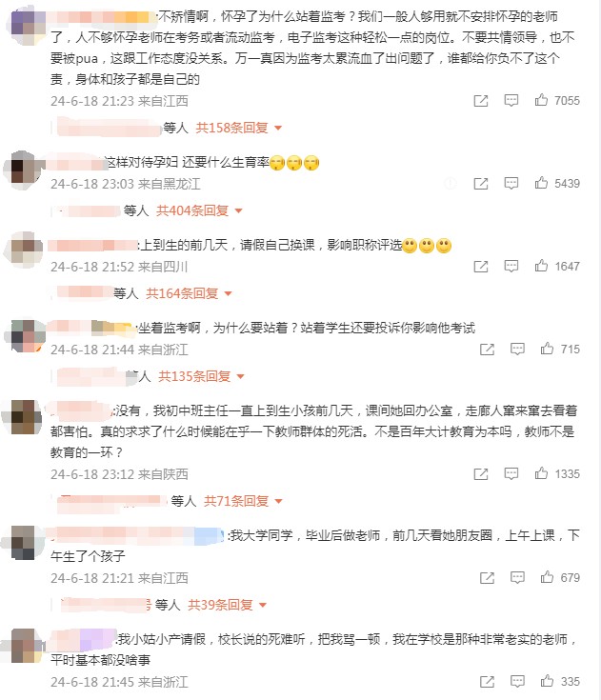Screen dimensions: 601x700
Task: Share the comment with 679 likes
Action: (487, 578)
